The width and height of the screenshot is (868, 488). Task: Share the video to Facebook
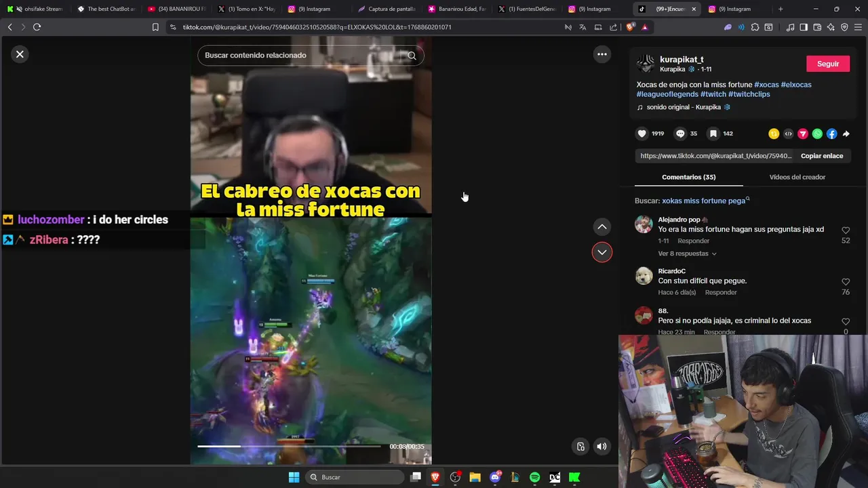click(x=831, y=134)
